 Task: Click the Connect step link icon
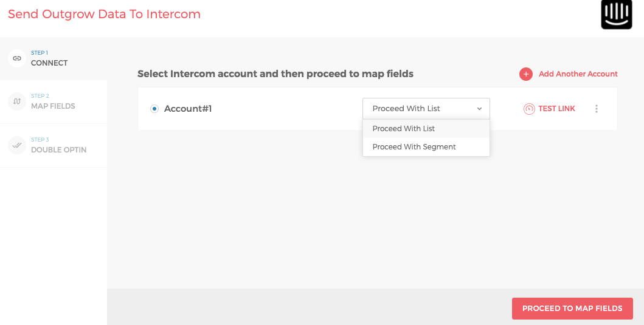(17, 58)
